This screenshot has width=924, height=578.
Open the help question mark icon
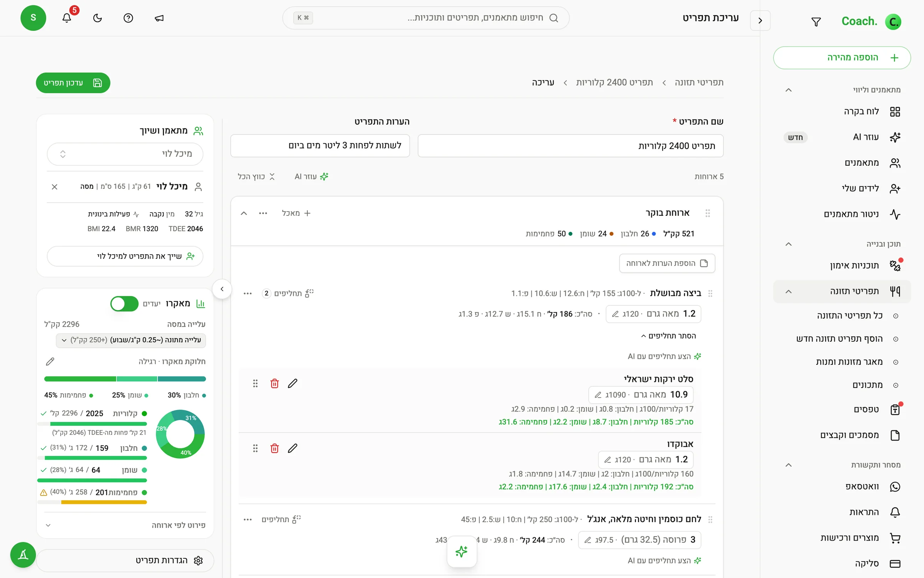128,18
